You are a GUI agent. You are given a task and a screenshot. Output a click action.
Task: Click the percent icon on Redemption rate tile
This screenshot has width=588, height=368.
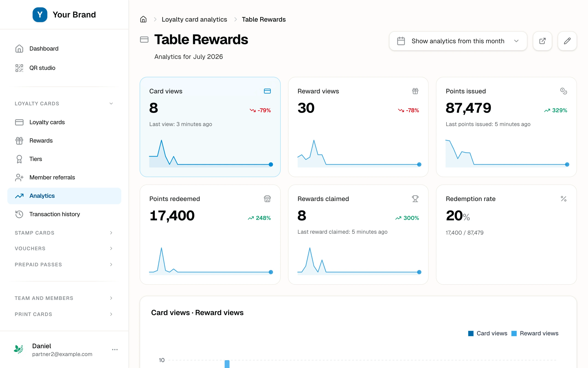[x=563, y=199]
